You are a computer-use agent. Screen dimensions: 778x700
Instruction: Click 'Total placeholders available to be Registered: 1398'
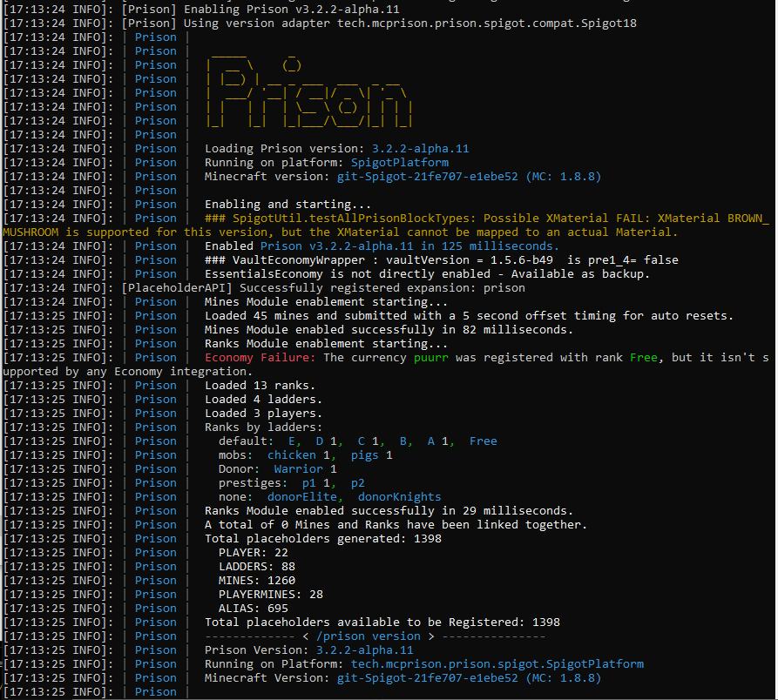pyautogui.click(x=382, y=622)
